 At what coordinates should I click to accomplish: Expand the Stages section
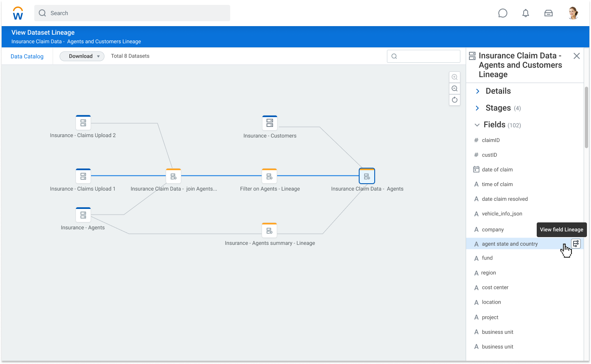click(478, 108)
